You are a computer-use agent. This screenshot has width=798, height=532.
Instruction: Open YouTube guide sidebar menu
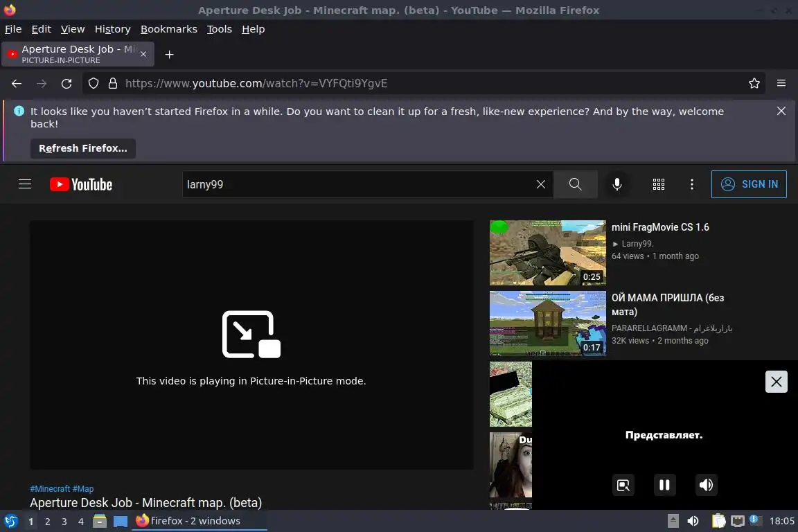pos(25,184)
